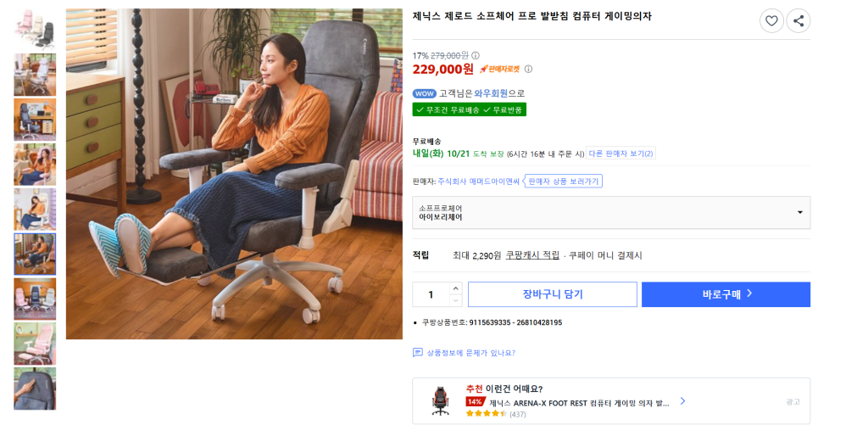
Task: Click the 판매자로켓 rocket badge
Action: 500,70
